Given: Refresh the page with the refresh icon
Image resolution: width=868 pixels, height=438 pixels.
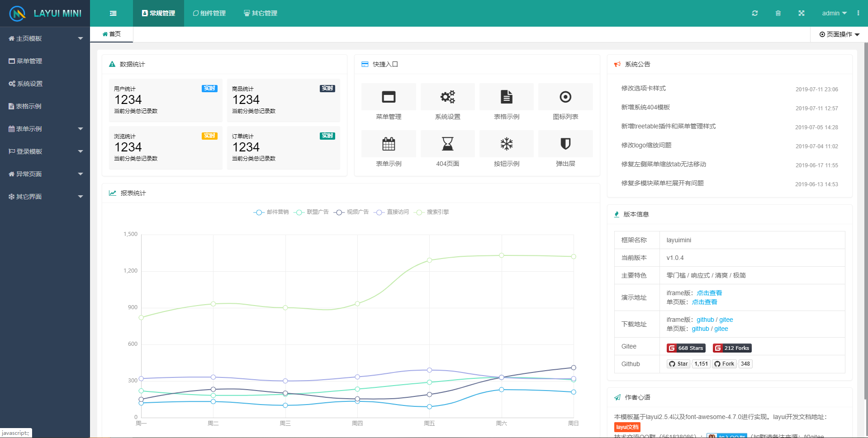Looking at the screenshot, I should point(754,13).
